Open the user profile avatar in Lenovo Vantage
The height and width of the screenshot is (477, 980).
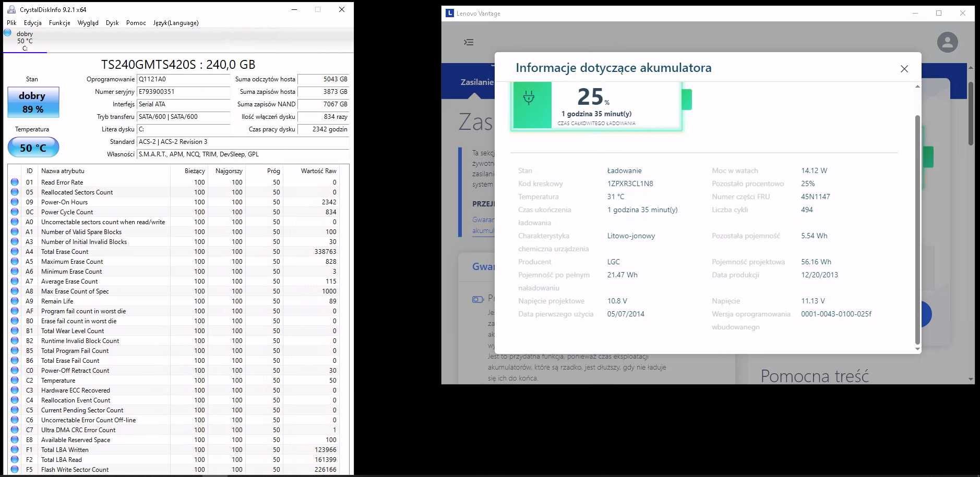[x=947, y=42]
